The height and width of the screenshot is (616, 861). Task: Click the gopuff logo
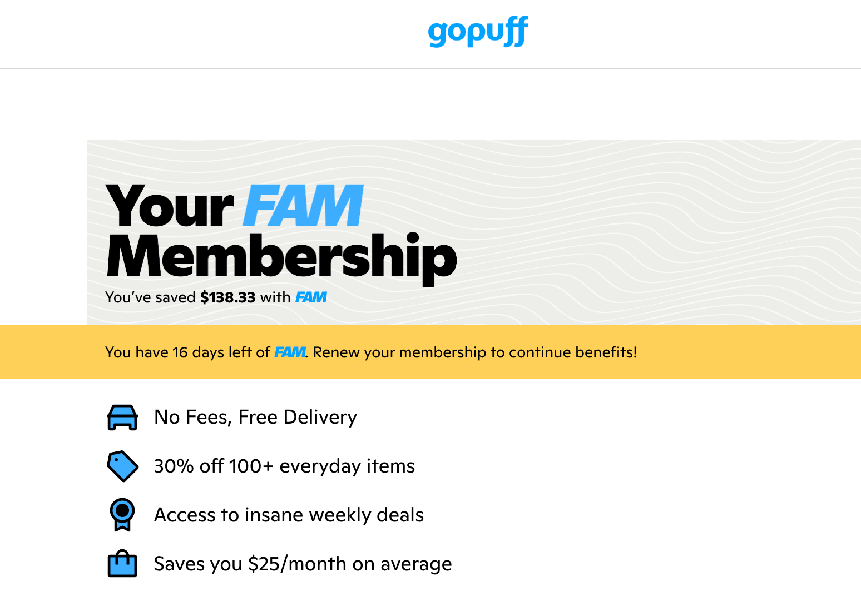pyautogui.click(x=478, y=32)
